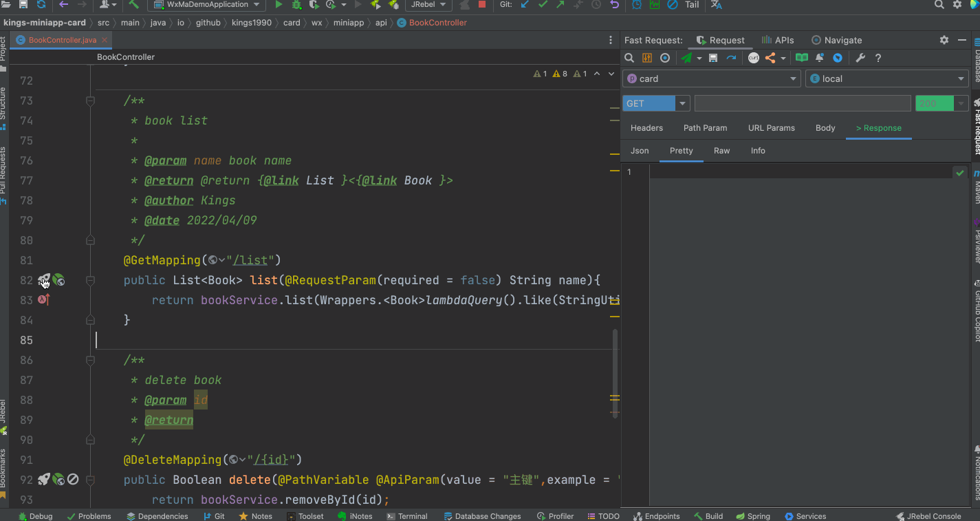Click the orange share icon in Fast Request
Image resolution: width=980 pixels, height=521 pixels.
770,59
